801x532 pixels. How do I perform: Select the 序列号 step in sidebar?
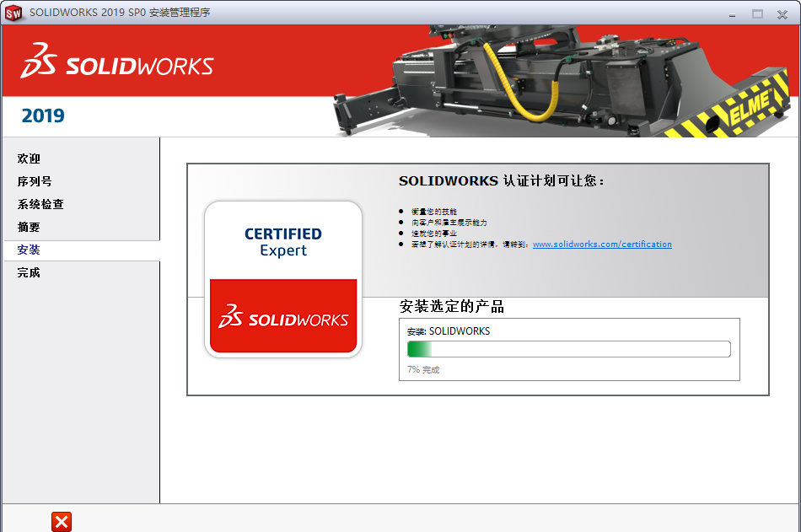click(35, 181)
